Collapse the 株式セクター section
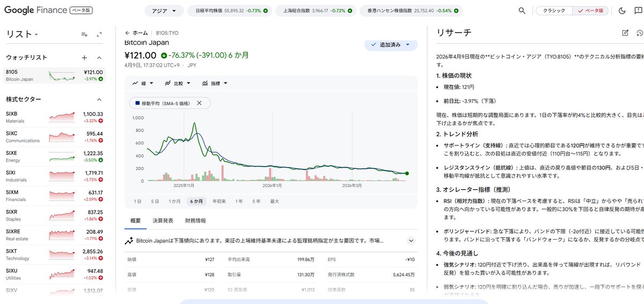This screenshot has height=304, width=644. click(99, 99)
